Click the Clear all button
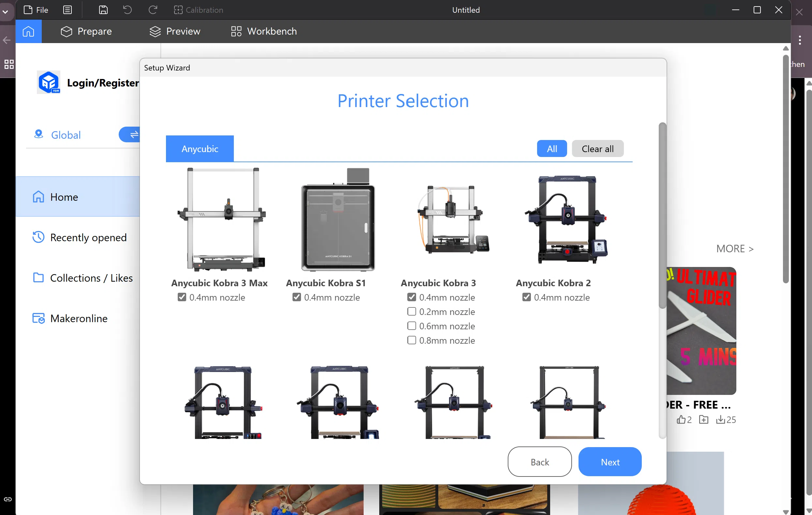Image resolution: width=812 pixels, height=515 pixels. tap(597, 148)
